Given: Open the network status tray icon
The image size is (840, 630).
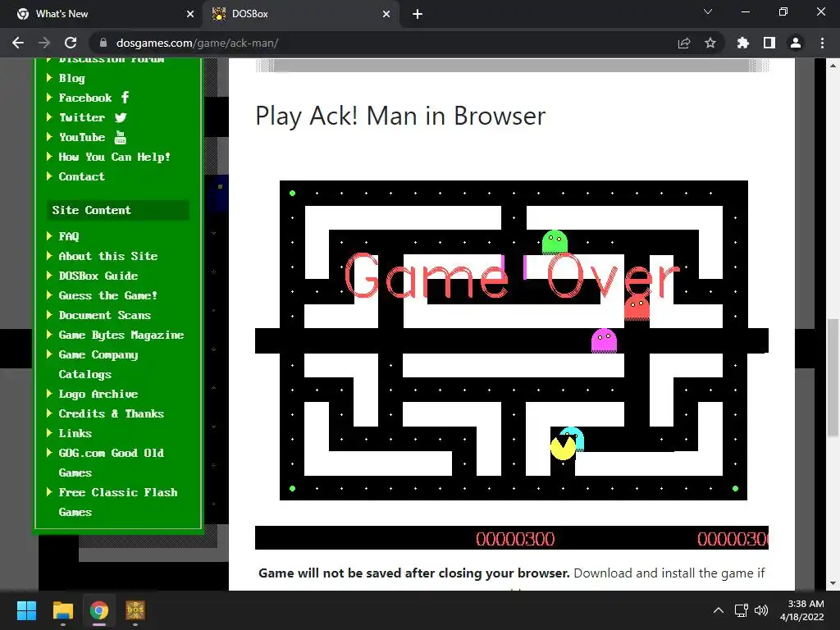Looking at the screenshot, I should click(x=742, y=610).
